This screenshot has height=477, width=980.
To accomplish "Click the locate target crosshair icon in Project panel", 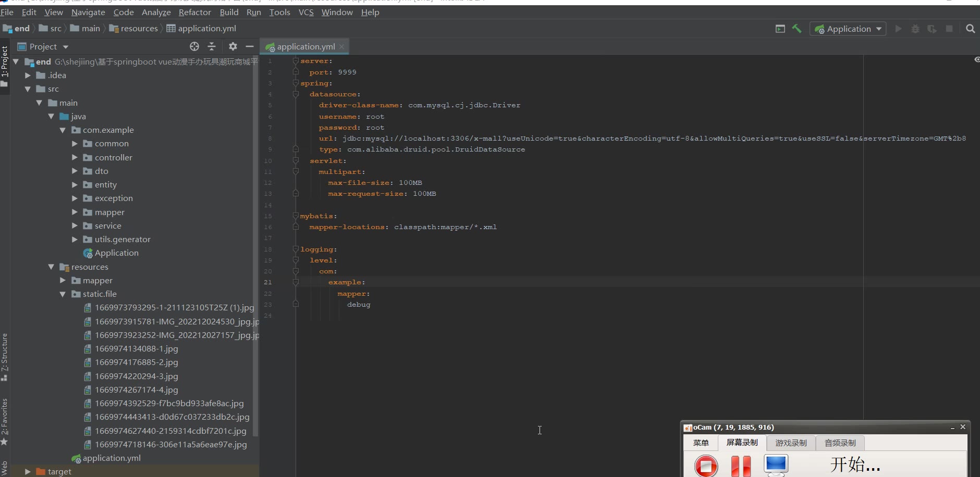I will click(194, 46).
